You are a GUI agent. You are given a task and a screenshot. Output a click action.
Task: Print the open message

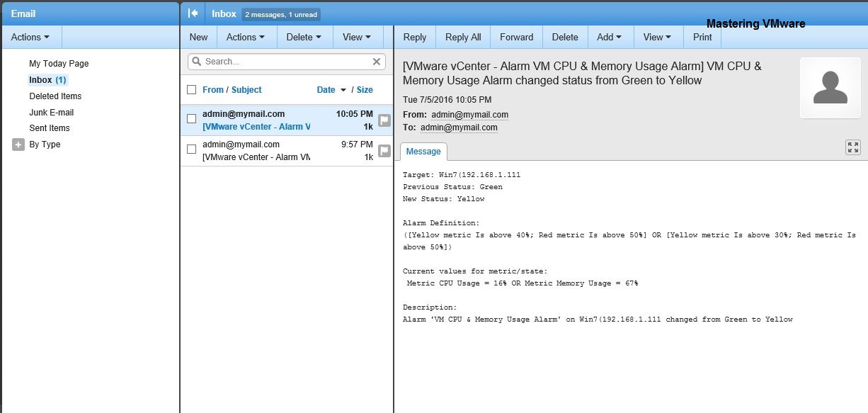(702, 37)
